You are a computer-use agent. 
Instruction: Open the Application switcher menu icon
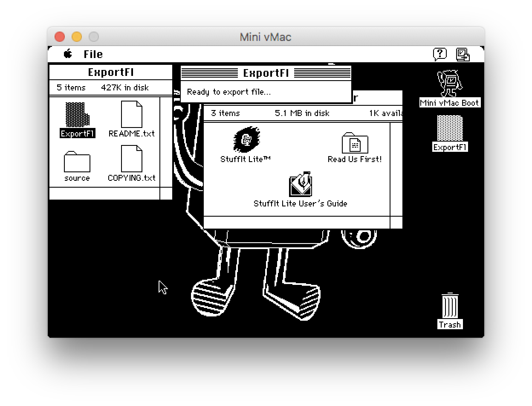click(x=463, y=54)
